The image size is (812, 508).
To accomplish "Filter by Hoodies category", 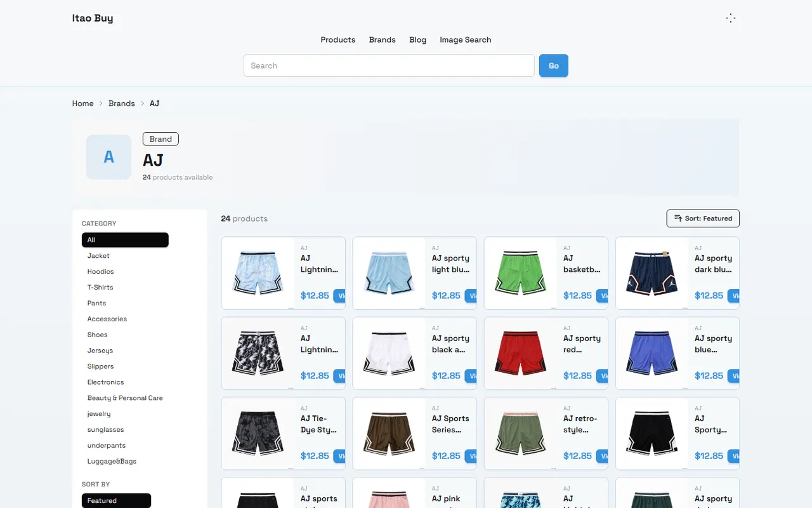I will 101,272.
